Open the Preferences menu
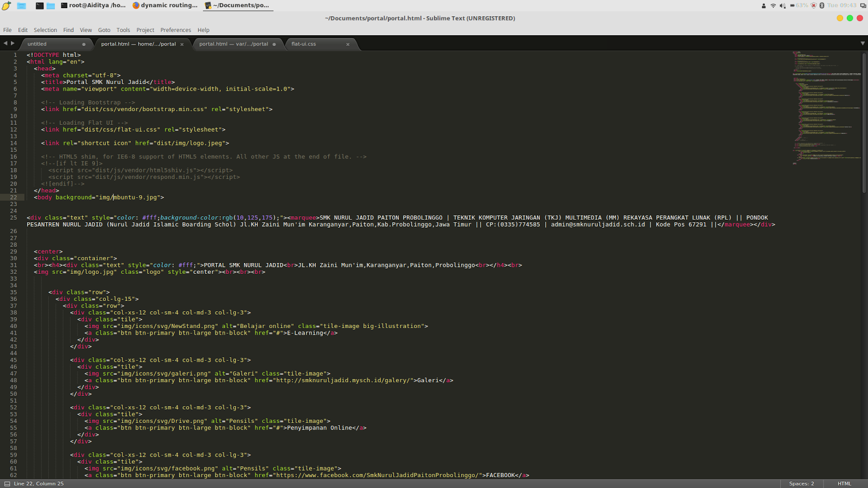This screenshot has height=488, width=868. pos(176,30)
